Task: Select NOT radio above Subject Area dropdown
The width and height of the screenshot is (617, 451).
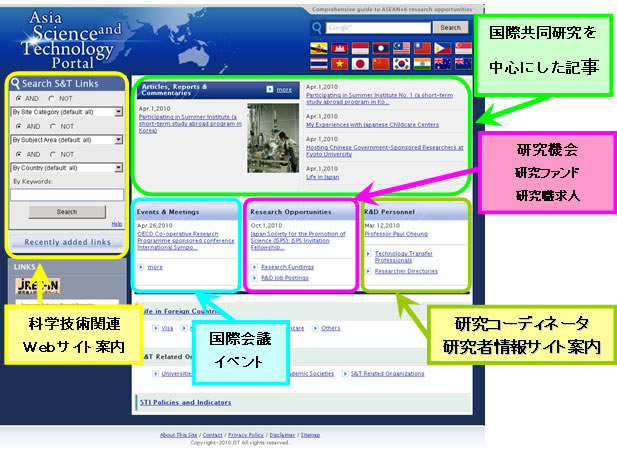Action: point(53,126)
